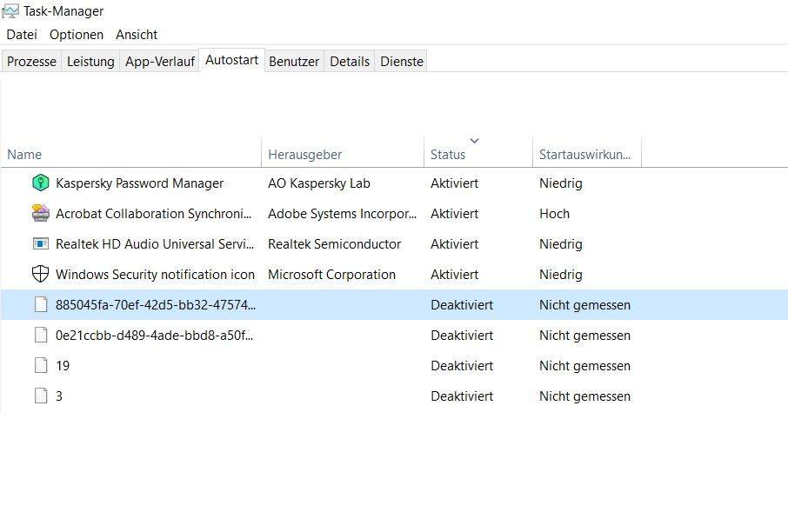Click the Adobe Systems Incorpor... publisher cell

pyautogui.click(x=342, y=214)
